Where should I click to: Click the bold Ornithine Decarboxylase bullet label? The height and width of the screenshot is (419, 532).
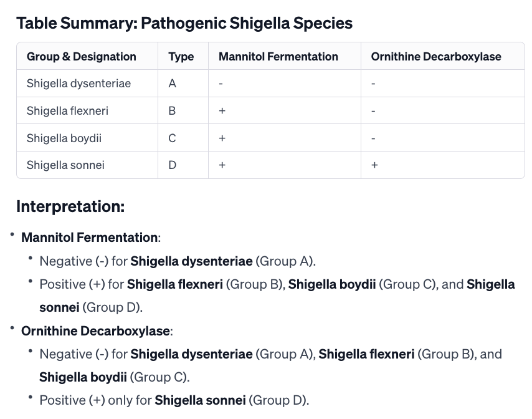click(x=96, y=330)
